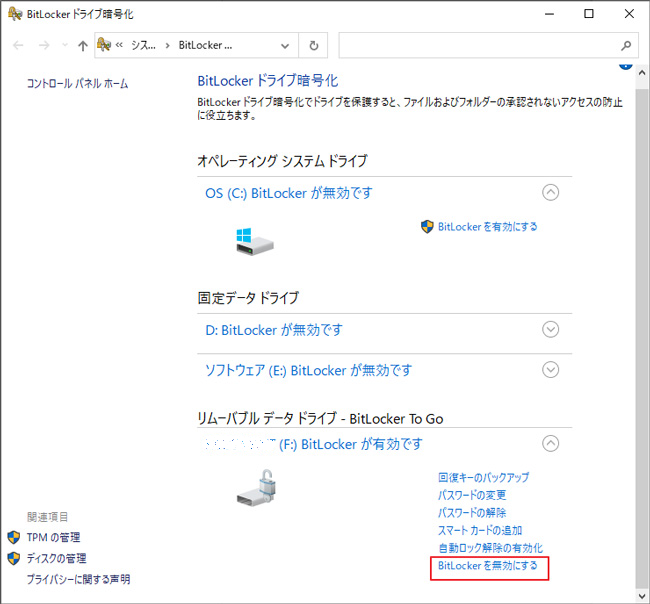Click the shield icon beside ディスクの管理

click(14, 558)
